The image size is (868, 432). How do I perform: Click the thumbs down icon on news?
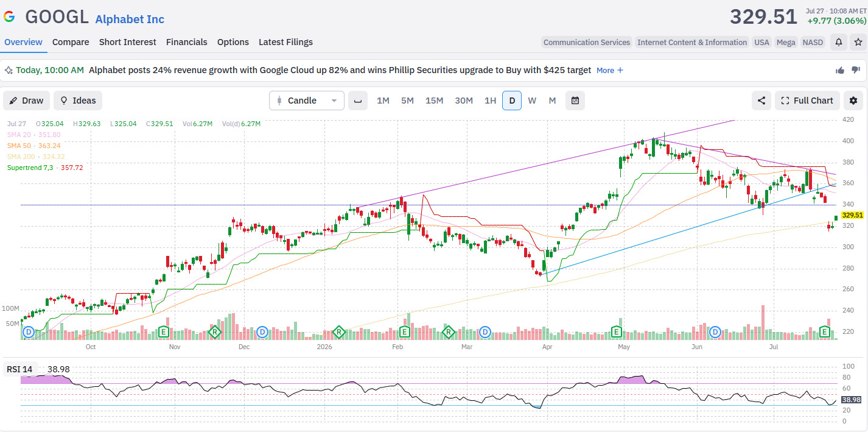[x=855, y=70]
